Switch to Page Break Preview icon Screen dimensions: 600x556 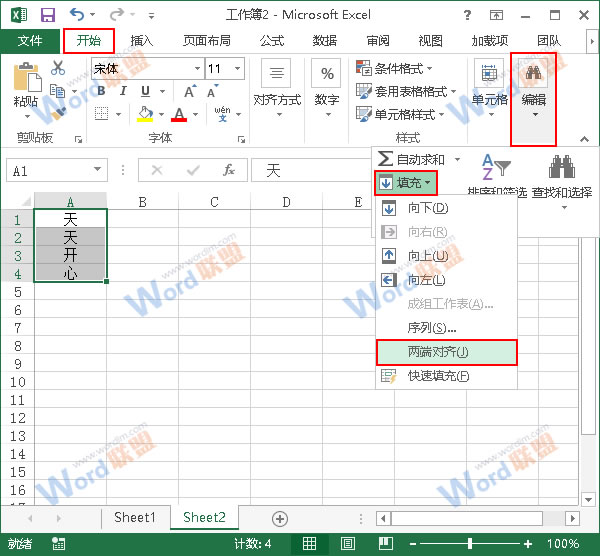[x=385, y=544]
